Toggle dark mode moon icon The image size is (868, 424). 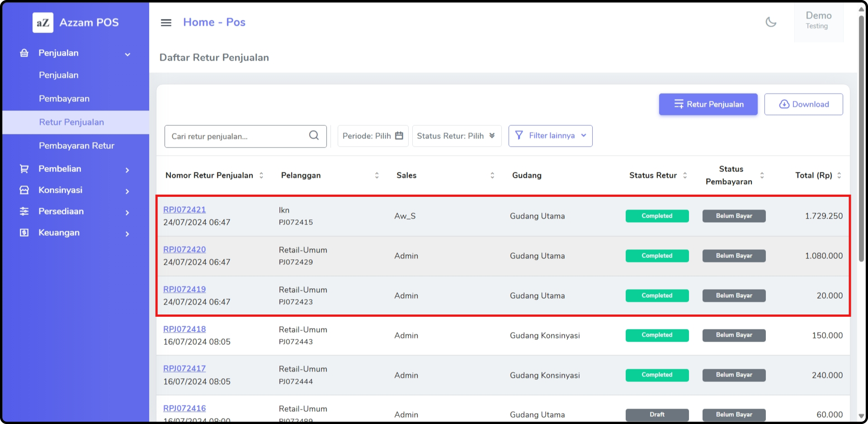[x=771, y=22]
